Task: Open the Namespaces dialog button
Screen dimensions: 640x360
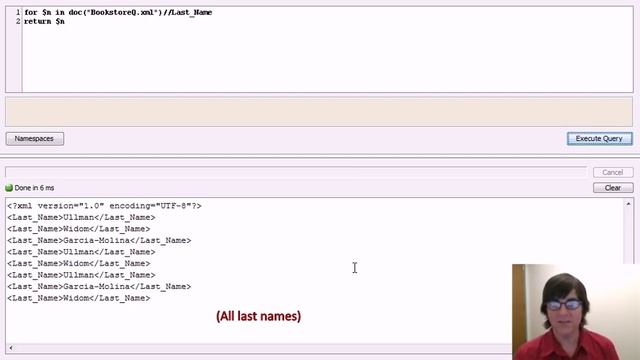Action: pos(35,139)
